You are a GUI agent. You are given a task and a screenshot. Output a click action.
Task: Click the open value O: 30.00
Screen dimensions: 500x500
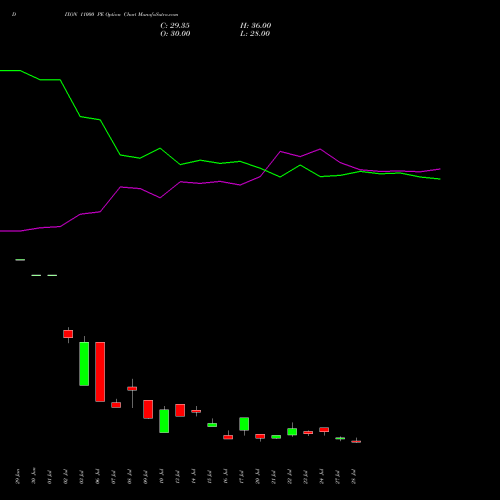[175, 34]
